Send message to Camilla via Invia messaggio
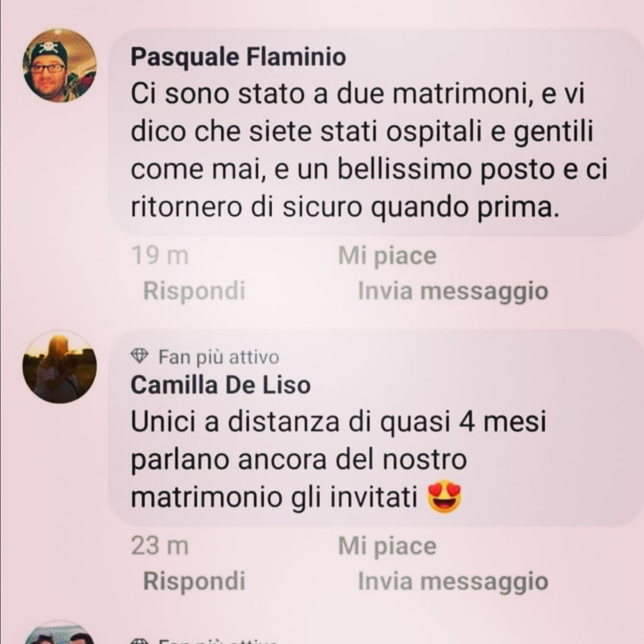644x644 pixels. point(453,581)
